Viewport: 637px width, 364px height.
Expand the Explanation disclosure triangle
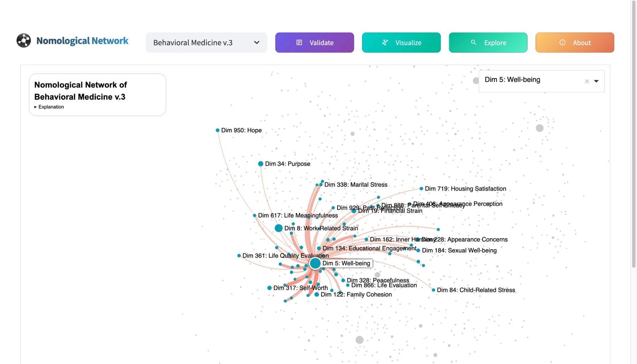click(35, 107)
